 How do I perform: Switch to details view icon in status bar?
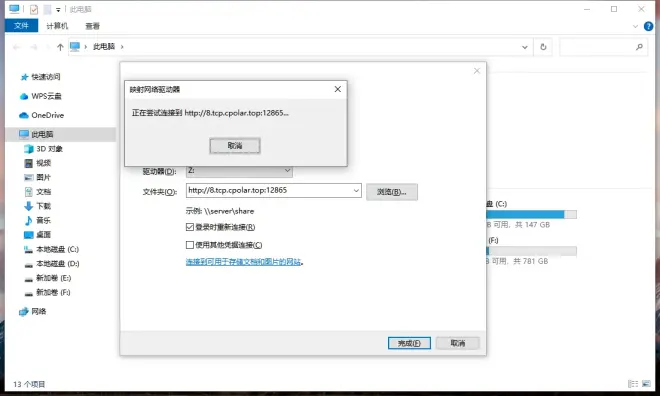pos(633,384)
